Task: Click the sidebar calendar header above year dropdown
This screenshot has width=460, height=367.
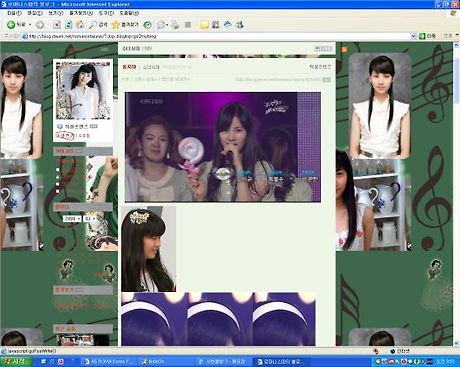Action: tap(83, 207)
